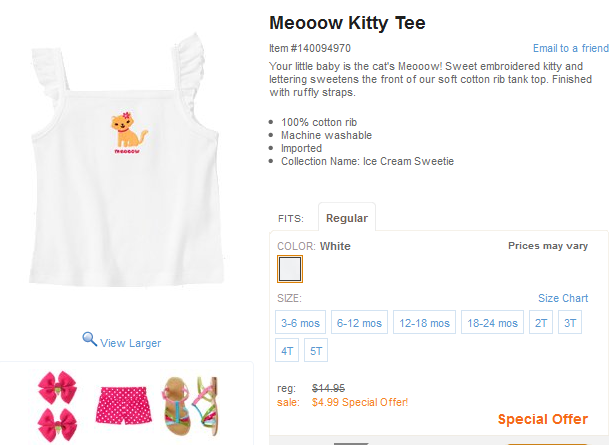Open the View Larger link
This screenshot has height=445, width=613.
tap(130, 343)
